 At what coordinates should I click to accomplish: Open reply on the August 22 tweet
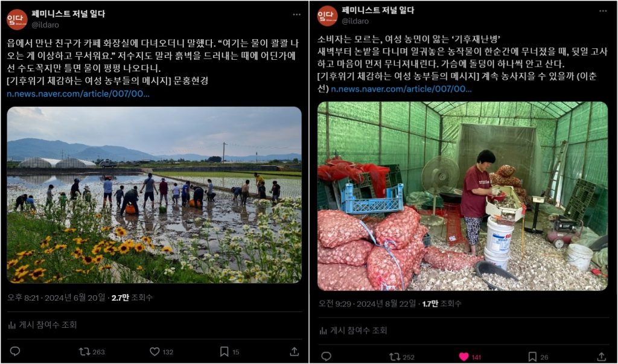(x=327, y=357)
